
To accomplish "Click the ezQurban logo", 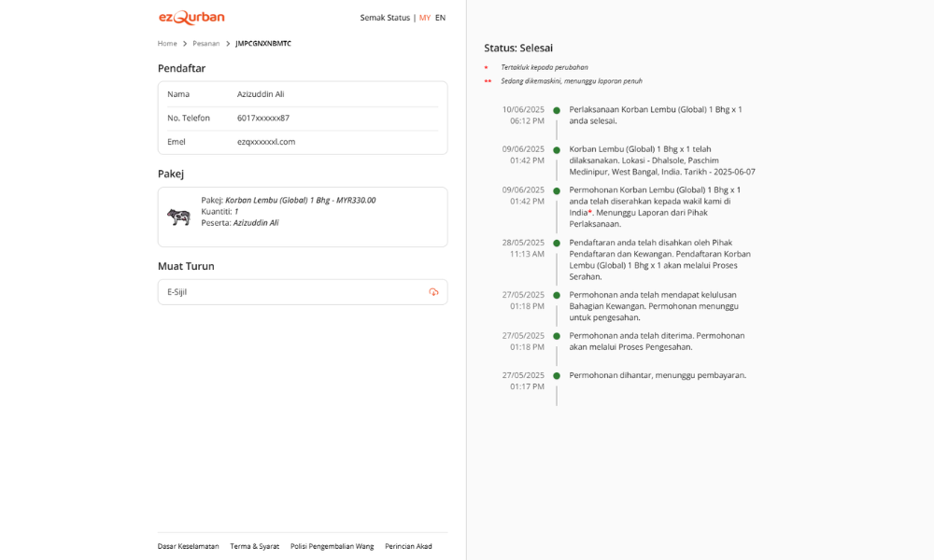I will [x=191, y=17].
